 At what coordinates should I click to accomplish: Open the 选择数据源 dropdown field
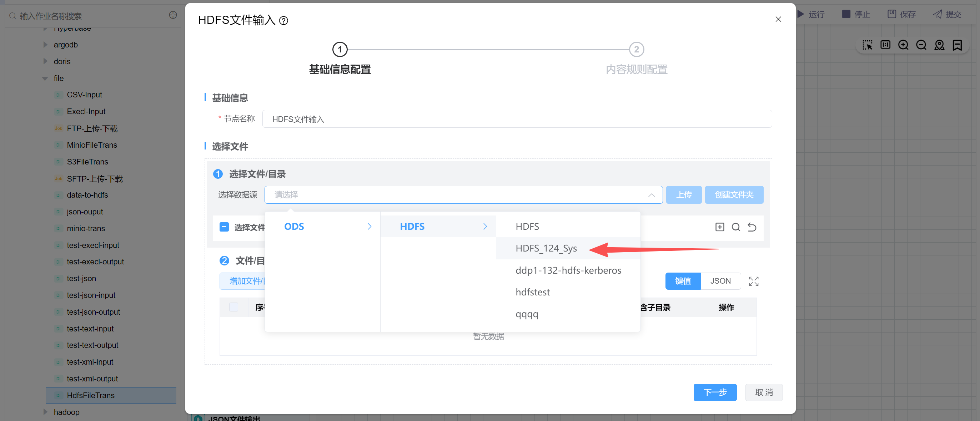point(463,195)
